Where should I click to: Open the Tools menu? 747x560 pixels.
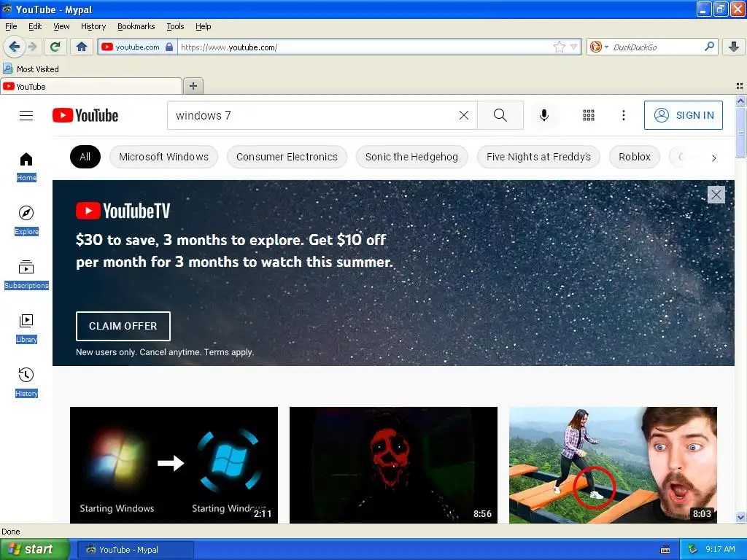(175, 27)
